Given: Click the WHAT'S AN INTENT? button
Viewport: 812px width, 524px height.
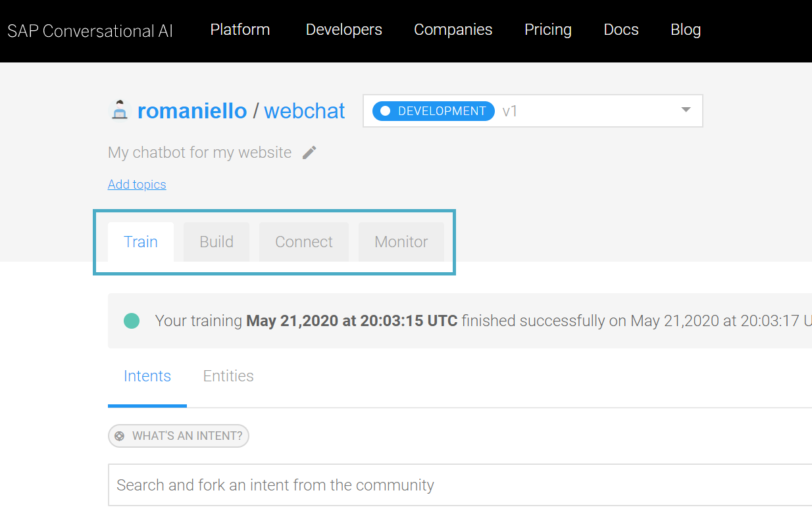Looking at the screenshot, I should pos(178,436).
